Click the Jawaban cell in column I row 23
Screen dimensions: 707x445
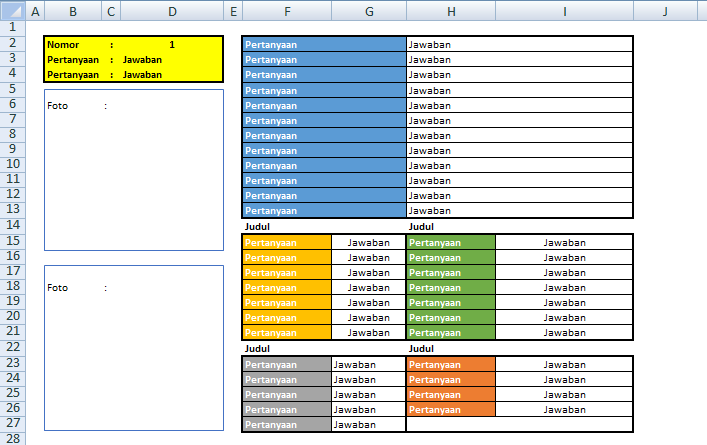pyautogui.click(x=565, y=365)
